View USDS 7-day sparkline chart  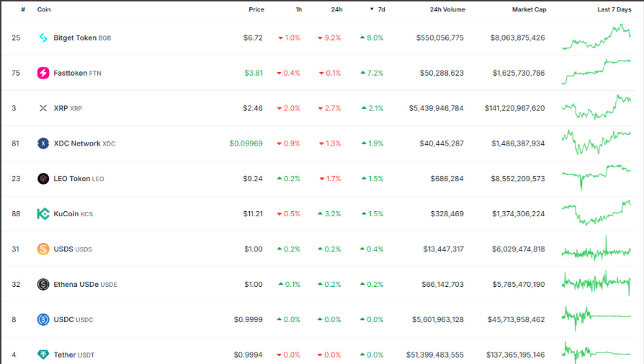pyautogui.click(x=596, y=248)
